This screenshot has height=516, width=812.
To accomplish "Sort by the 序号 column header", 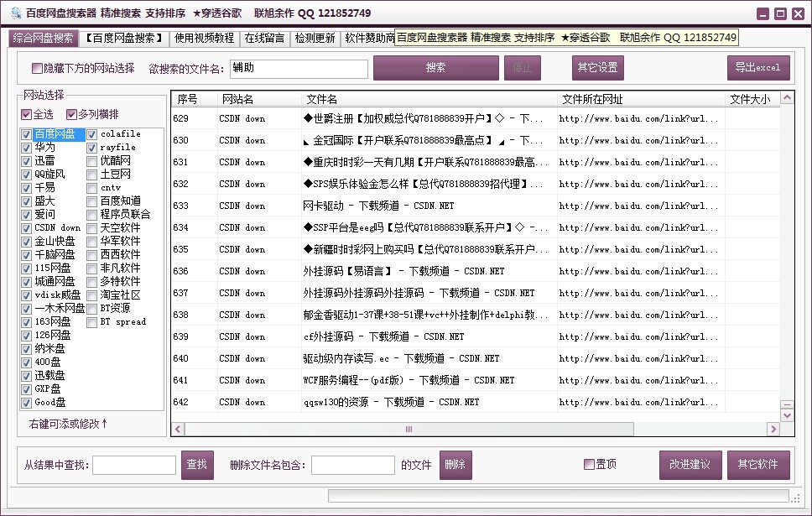I will pyautogui.click(x=195, y=99).
